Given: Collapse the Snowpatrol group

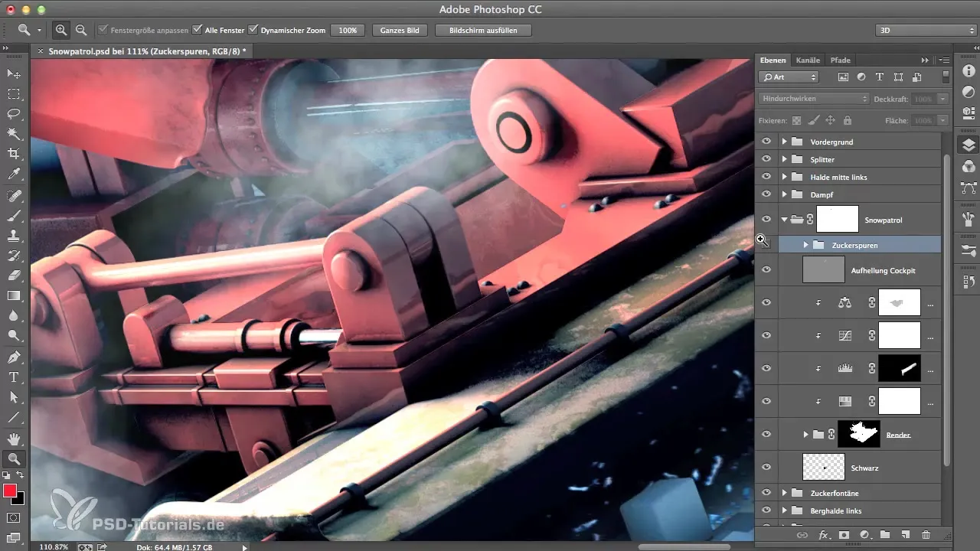Looking at the screenshot, I should pyautogui.click(x=784, y=220).
